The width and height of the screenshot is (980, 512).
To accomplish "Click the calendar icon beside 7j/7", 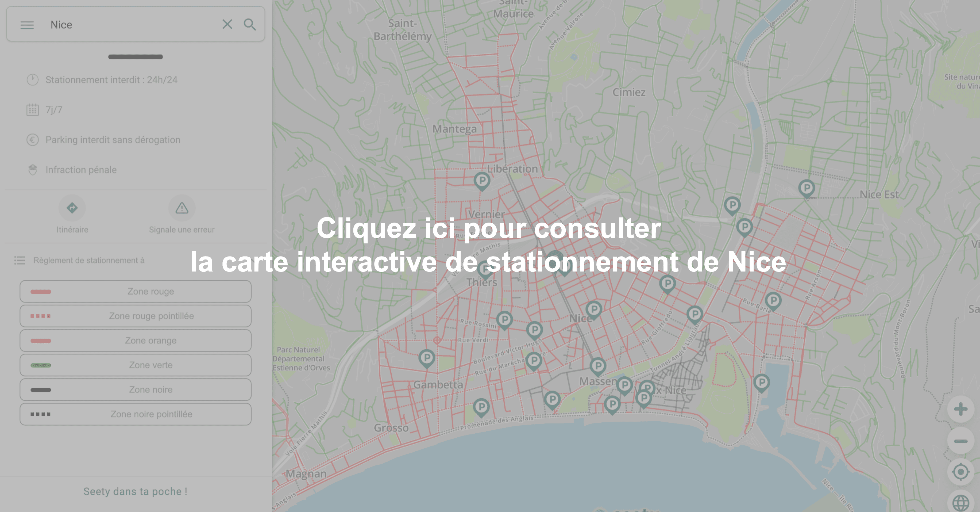I will click(x=33, y=110).
